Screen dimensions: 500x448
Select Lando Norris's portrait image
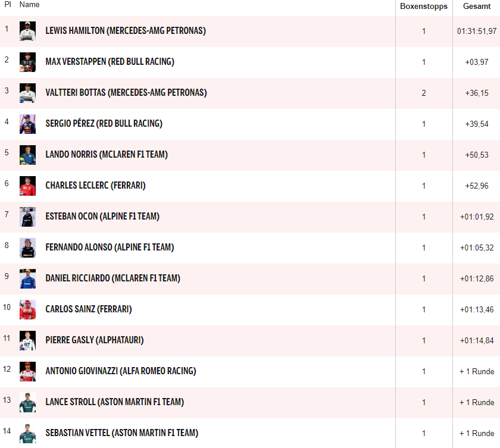[x=27, y=155]
